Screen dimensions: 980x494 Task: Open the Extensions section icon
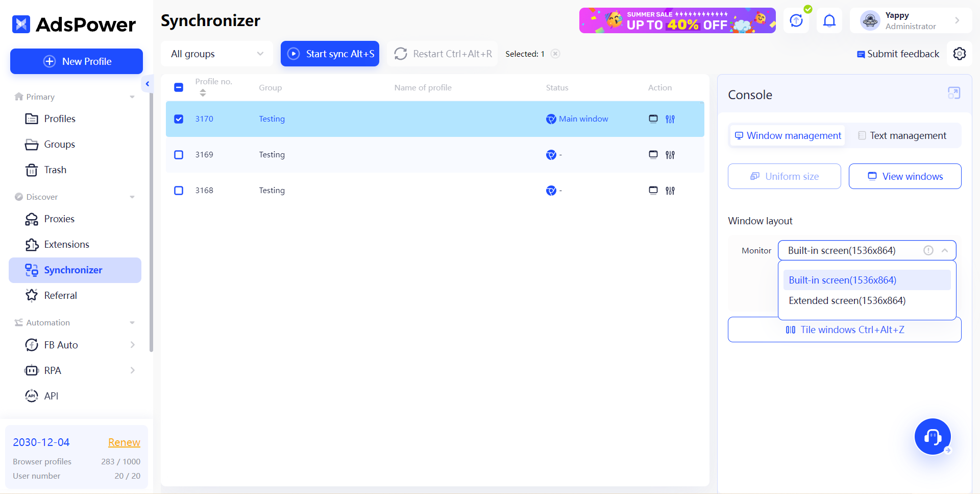click(x=32, y=244)
